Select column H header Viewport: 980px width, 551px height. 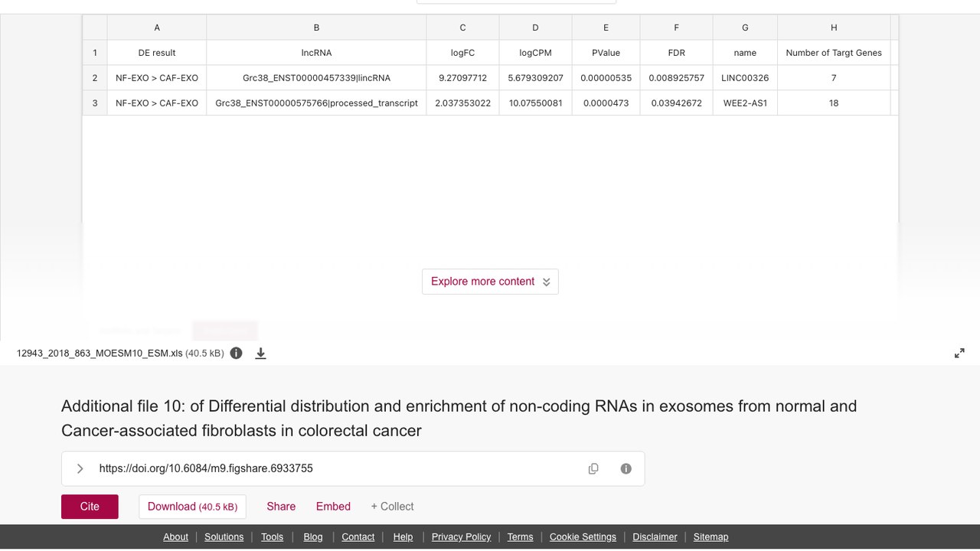pos(834,28)
